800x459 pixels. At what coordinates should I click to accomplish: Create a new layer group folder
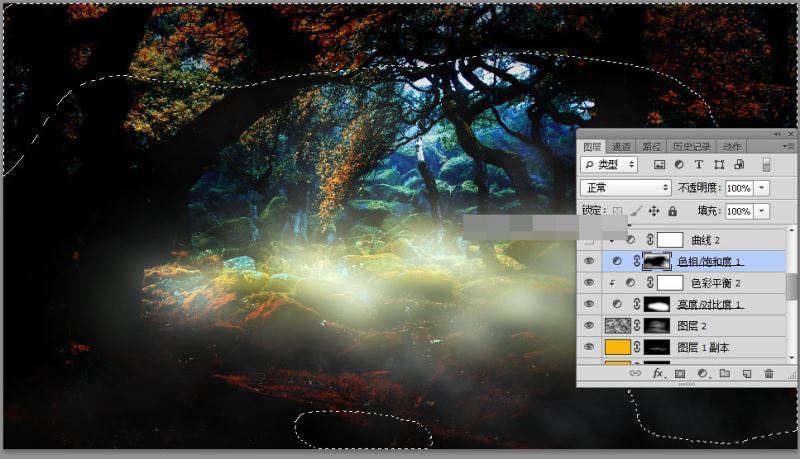coord(724,373)
